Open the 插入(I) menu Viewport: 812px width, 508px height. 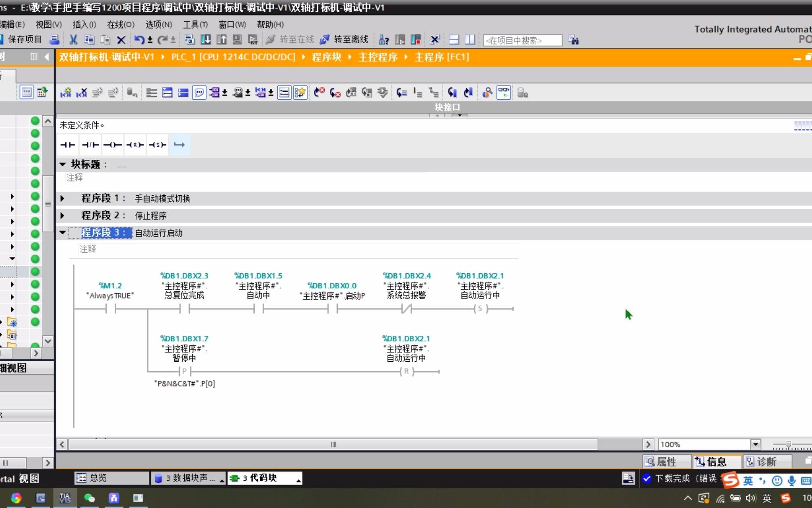[84, 24]
